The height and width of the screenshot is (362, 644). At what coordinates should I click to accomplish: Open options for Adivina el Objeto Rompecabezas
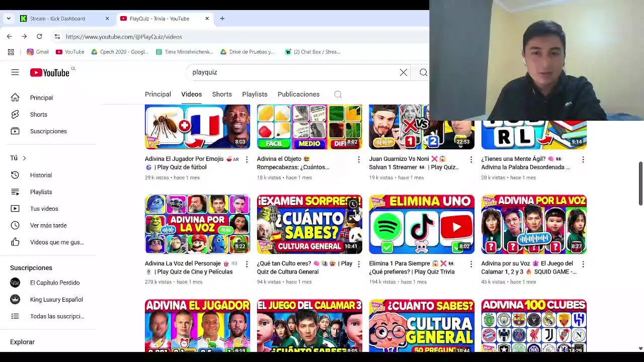(359, 159)
